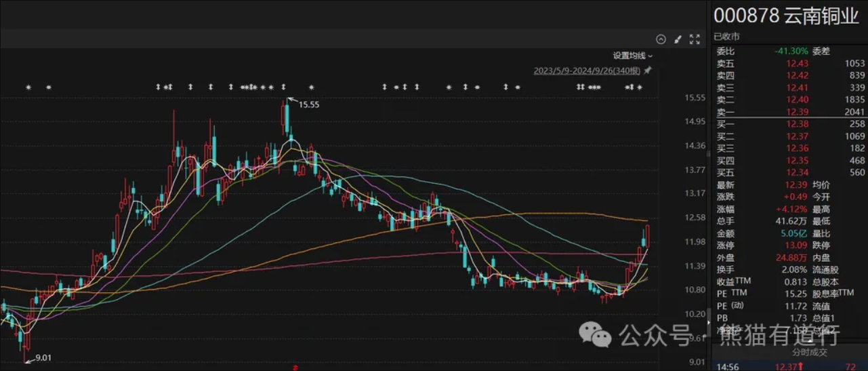Click the 总手 value 41.62万
The image size is (868, 371).
793,221
